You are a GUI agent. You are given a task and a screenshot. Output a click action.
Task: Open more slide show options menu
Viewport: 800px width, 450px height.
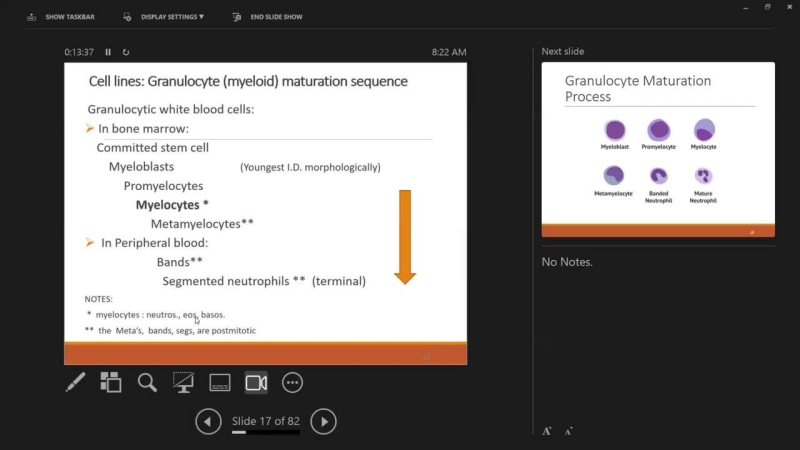pyautogui.click(x=292, y=382)
